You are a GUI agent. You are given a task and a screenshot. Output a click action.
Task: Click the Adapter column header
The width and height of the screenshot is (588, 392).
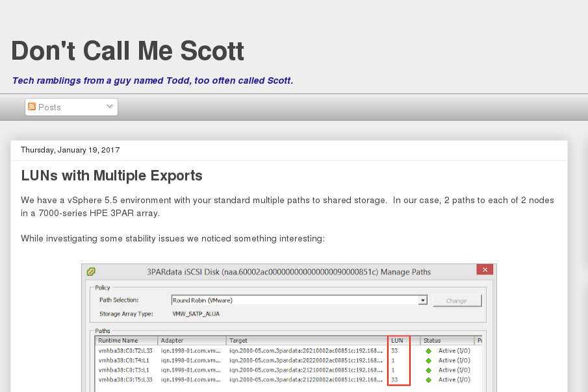pos(192,341)
